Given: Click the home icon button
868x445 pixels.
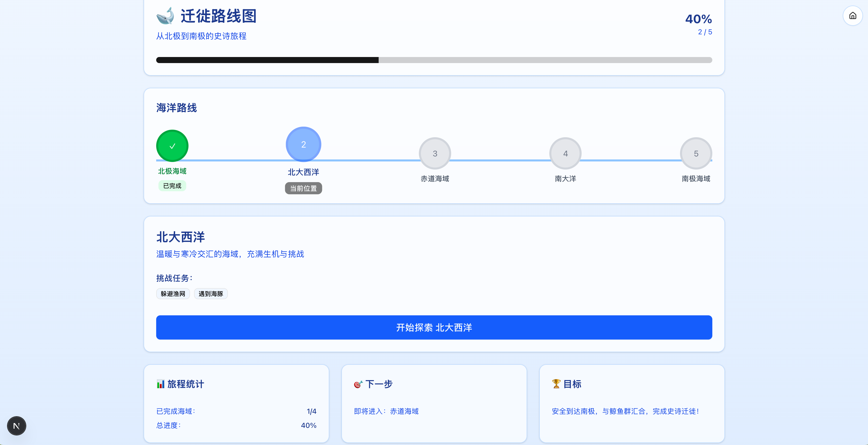Looking at the screenshot, I should (x=853, y=16).
